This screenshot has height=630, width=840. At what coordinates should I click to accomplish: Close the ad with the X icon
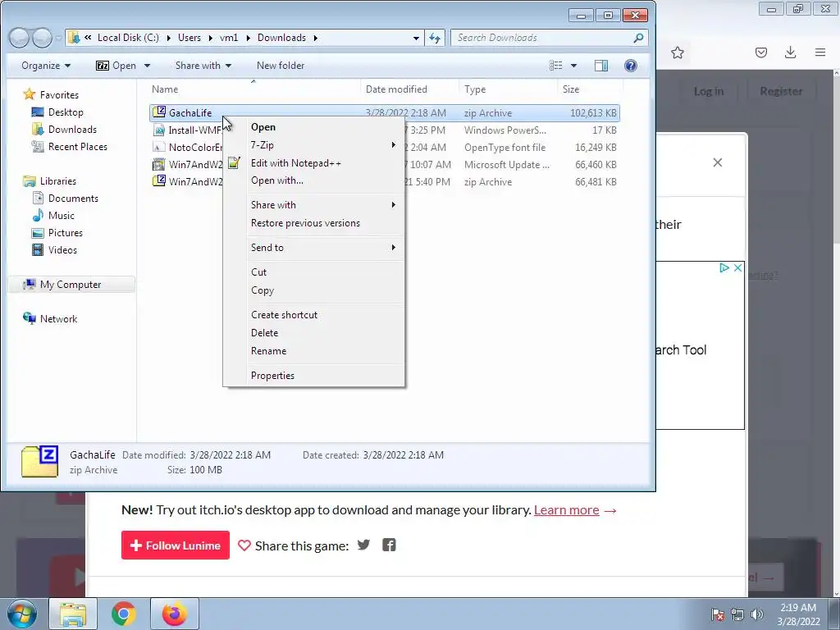click(737, 268)
